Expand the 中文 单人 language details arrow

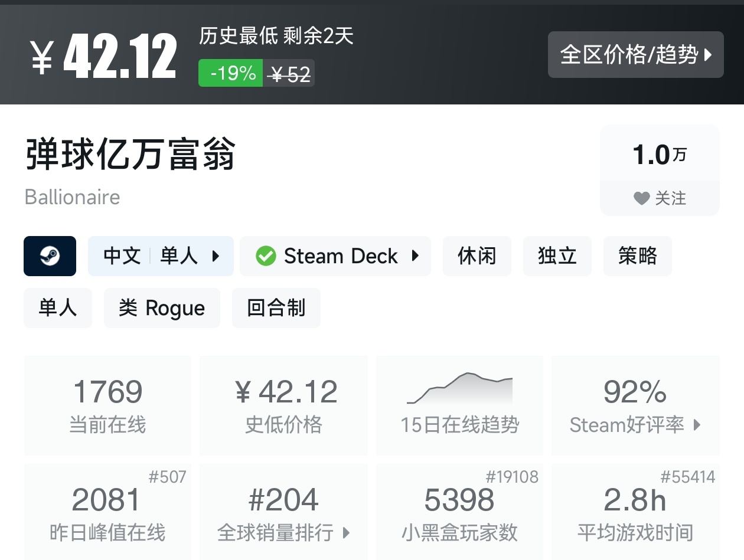(216, 256)
